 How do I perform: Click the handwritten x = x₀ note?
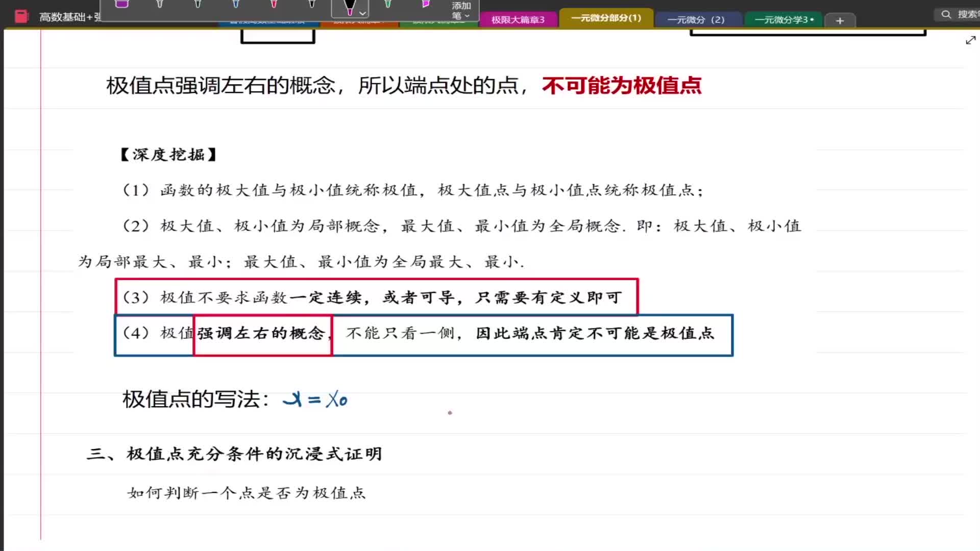(x=315, y=399)
